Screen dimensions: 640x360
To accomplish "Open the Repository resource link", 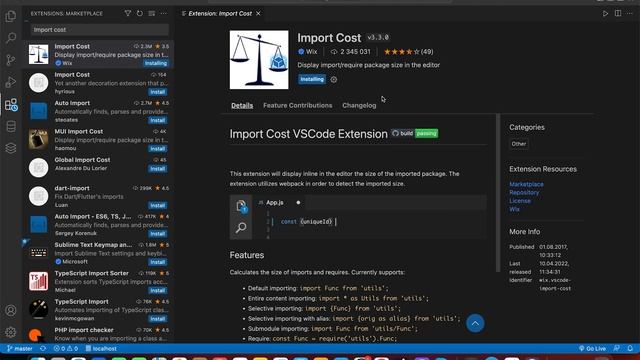I will 524,193.
